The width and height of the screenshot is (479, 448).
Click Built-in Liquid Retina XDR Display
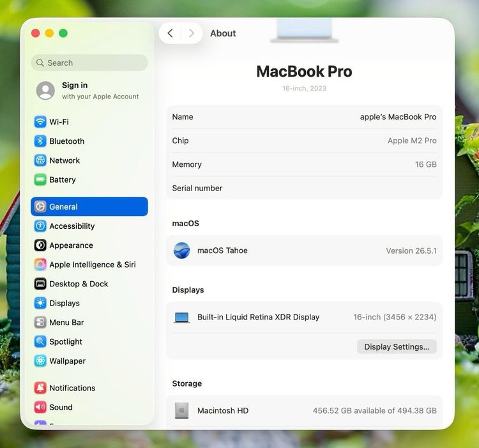click(x=258, y=317)
